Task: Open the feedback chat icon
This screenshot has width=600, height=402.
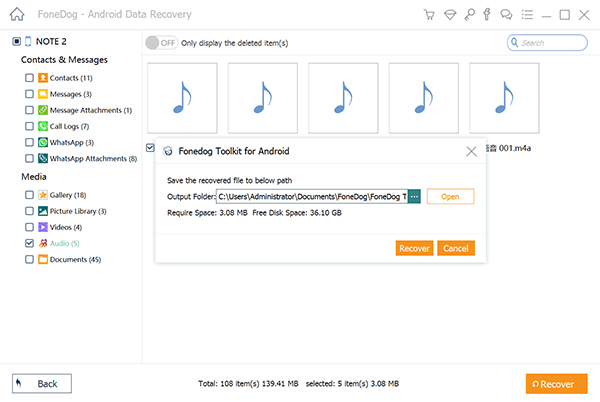Action: pyautogui.click(x=506, y=15)
